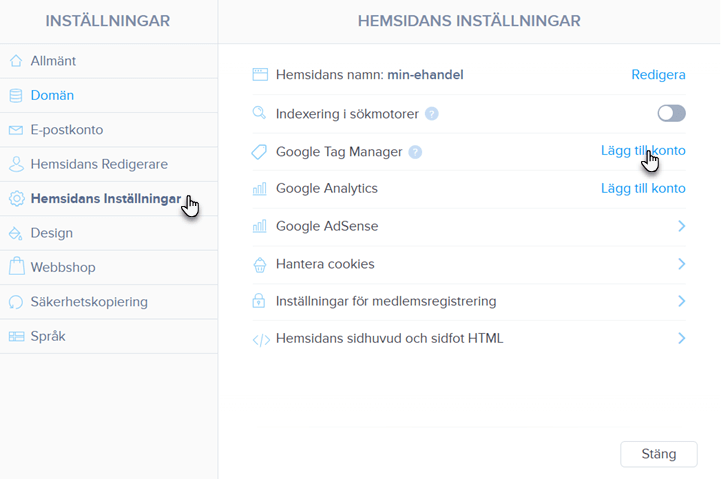
Task: Click the backup arrow icon beside Säkerhetskopiering
Action: (x=16, y=302)
